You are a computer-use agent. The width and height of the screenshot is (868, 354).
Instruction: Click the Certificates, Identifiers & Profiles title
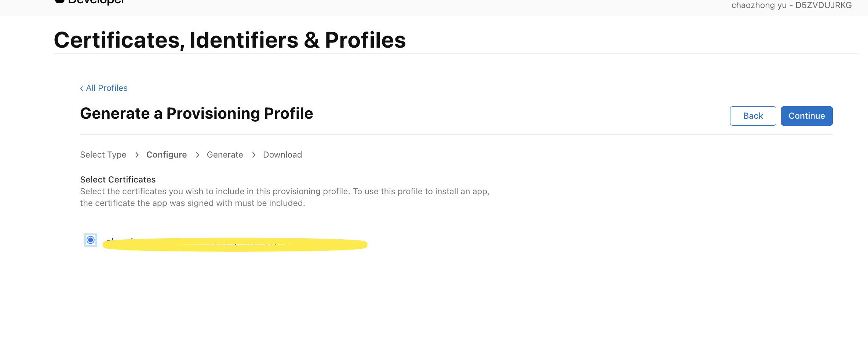coord(230,40)
